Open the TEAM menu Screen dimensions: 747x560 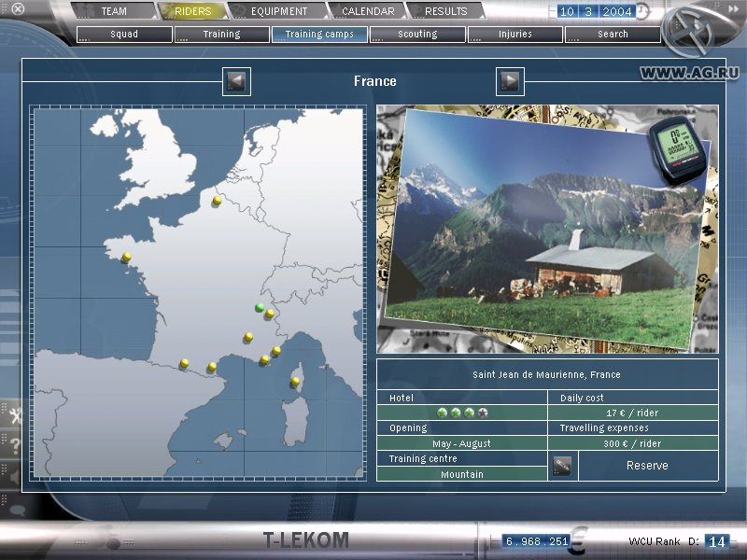pos(114,11)
